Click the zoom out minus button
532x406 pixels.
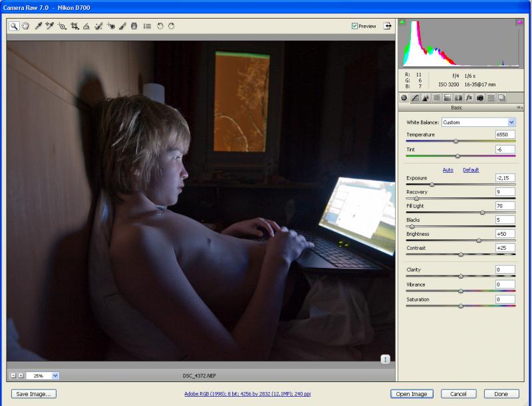point(13,375)
